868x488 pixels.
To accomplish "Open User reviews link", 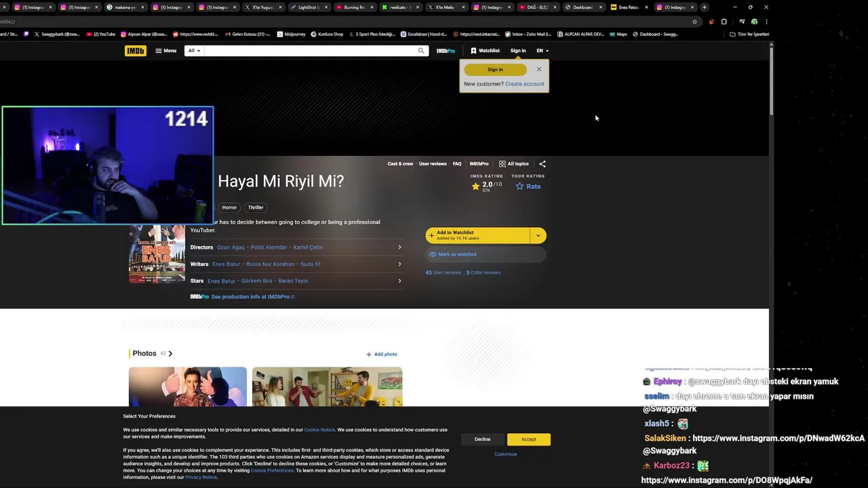I will 433,164.
